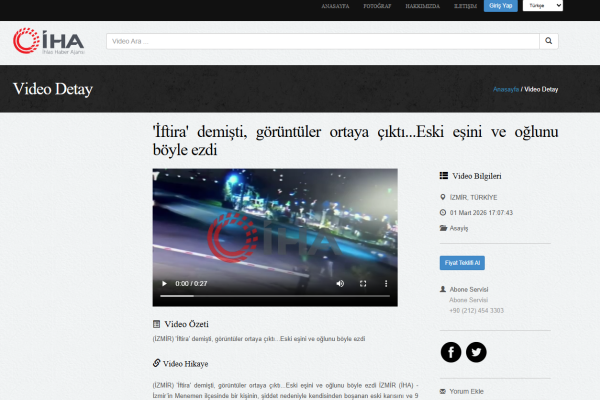Click the phone number +90 (212) 454 3303
Image resolution: width=600 pixels, height=400 pixels.
pyautogui.click(x=476, y=310)
